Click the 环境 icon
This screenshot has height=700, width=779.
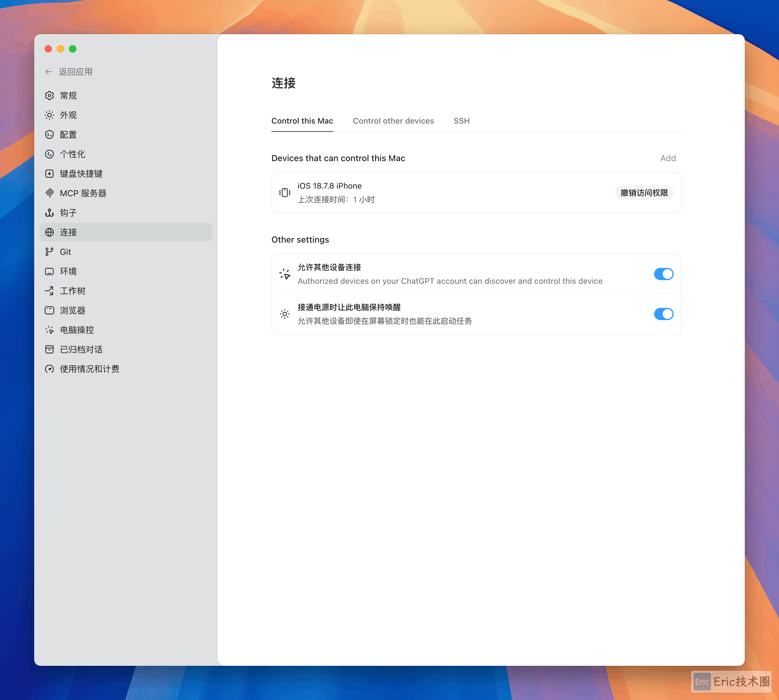pyautogui.click(x=49, y=272)
